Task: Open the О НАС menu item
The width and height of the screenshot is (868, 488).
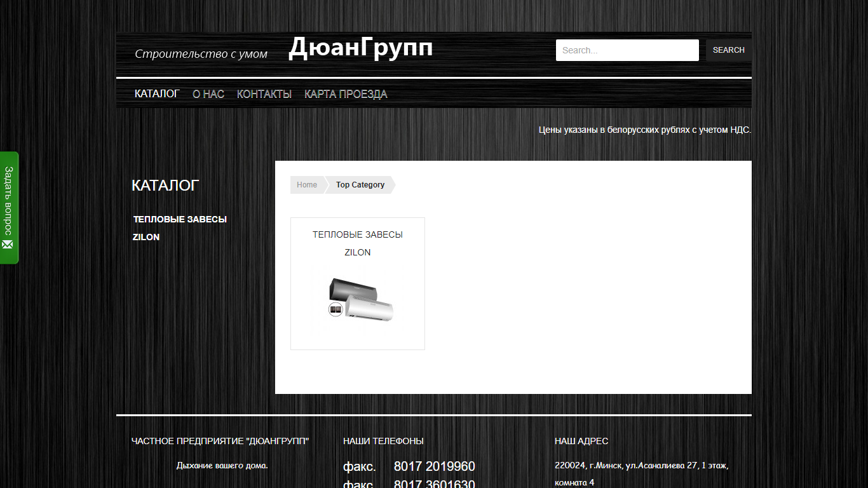Action: (208, 94)
